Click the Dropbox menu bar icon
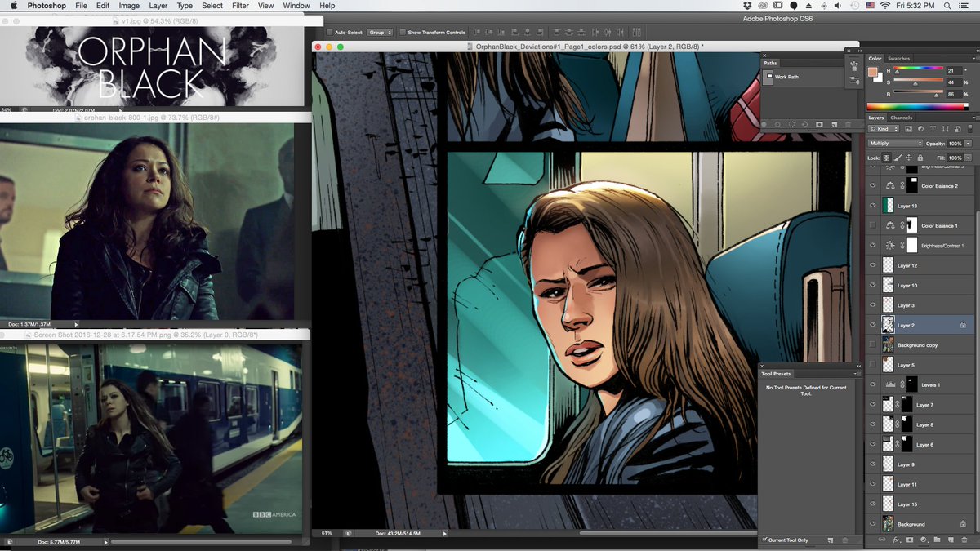Viewport: 980px width, 551px height. [x=747, y=6]
